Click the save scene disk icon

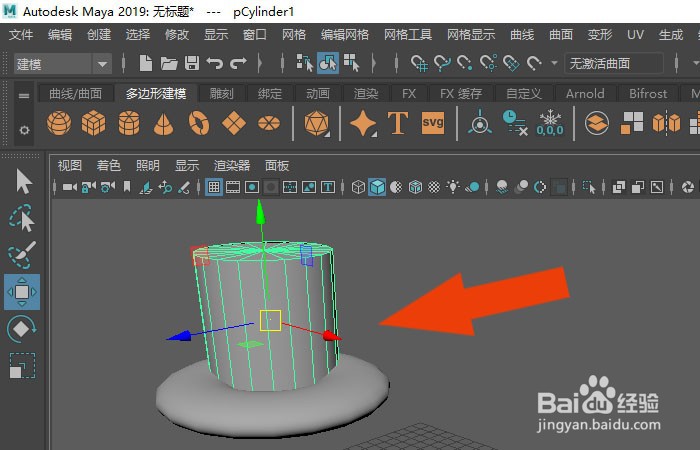[x=192, y=63]
